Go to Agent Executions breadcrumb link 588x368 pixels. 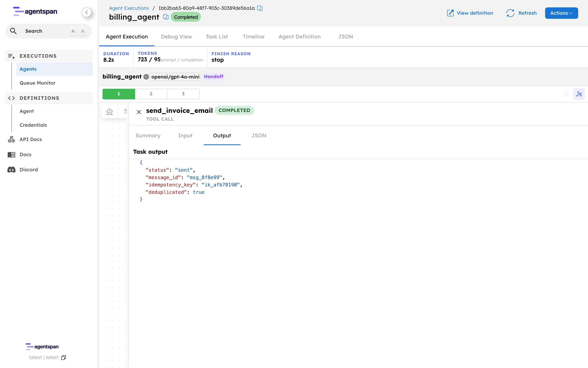(129, 8)
